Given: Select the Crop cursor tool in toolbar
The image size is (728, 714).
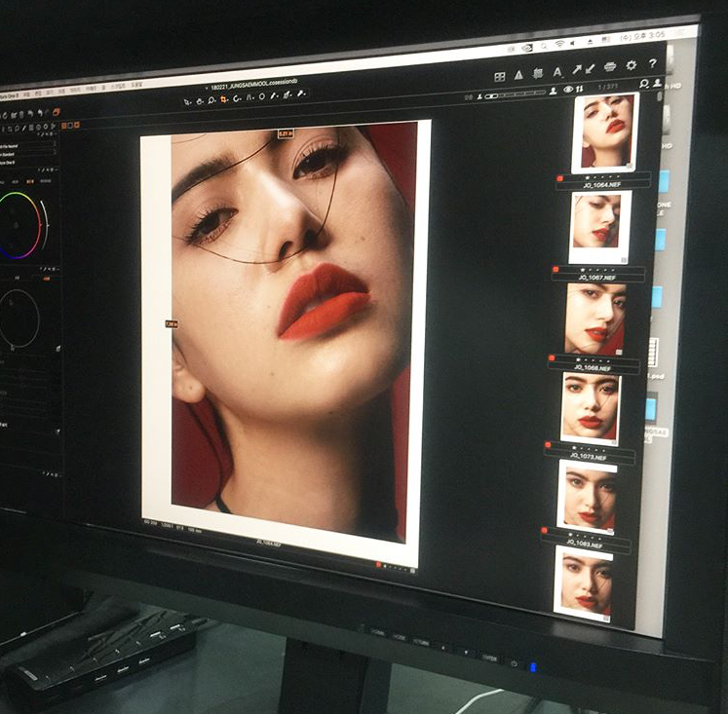Looking at the screenshot, I should tap(224, 99).
